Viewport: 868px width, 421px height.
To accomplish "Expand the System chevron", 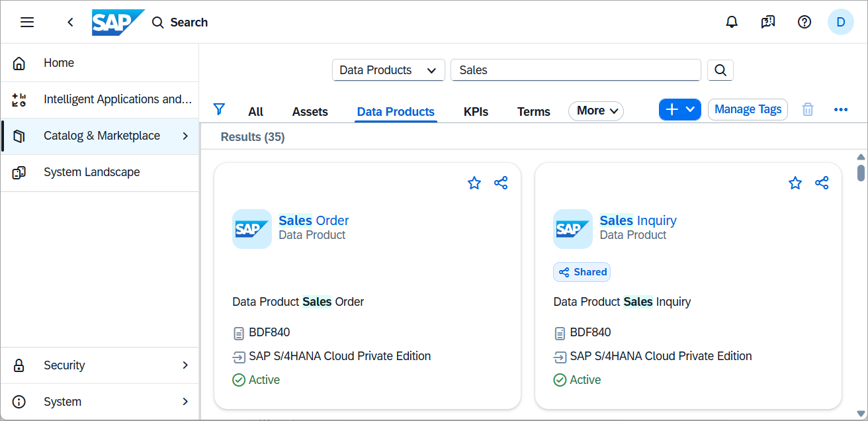I will [185, 402].
